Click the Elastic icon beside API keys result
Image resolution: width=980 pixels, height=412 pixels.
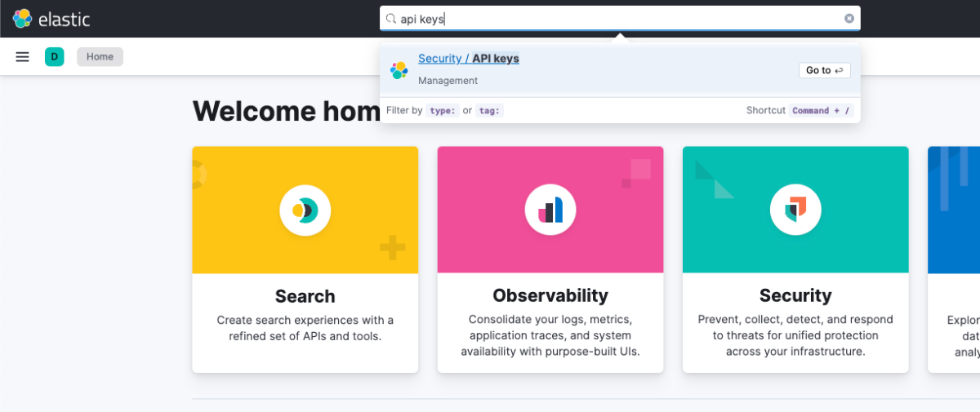399,70
